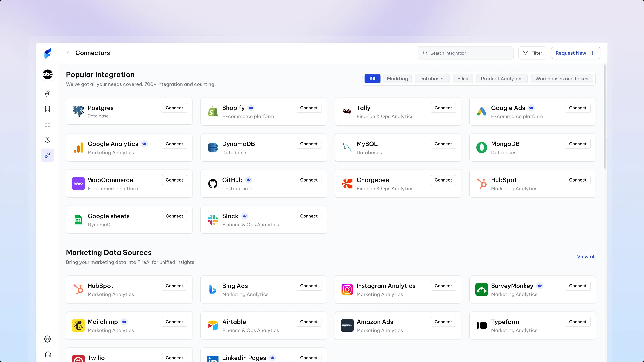Open settings gear in sidebar

coord(47,339)
